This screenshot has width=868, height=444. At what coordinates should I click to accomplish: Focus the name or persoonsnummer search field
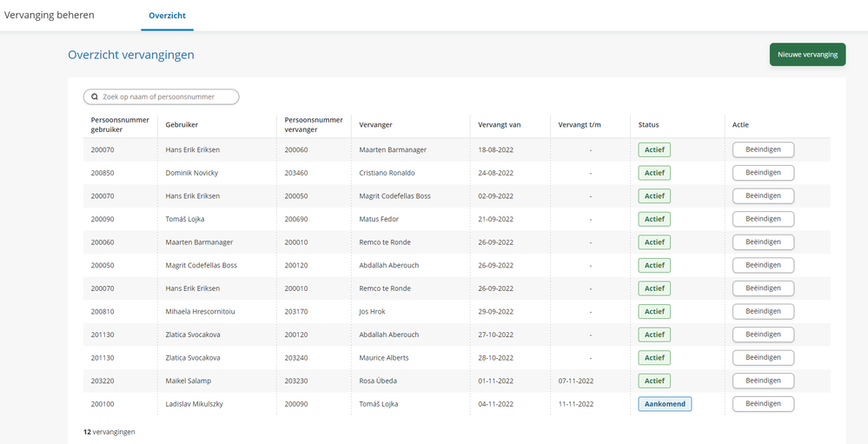[x=165, y=97]
